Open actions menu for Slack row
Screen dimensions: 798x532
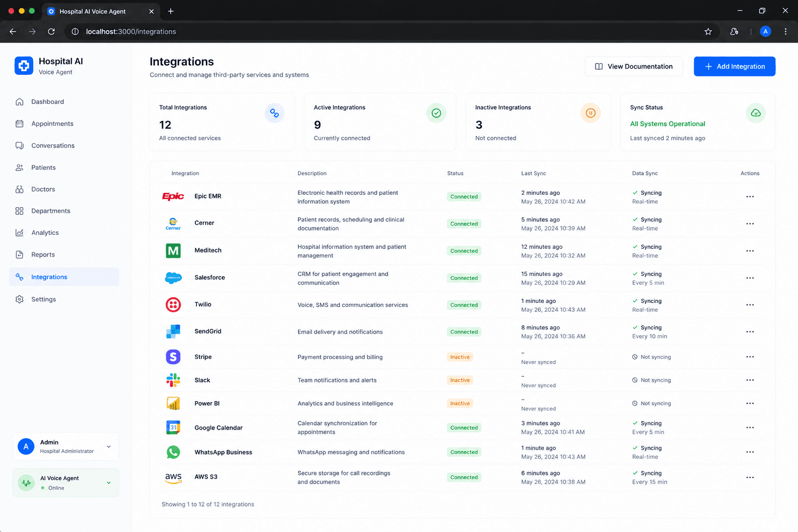750,380
